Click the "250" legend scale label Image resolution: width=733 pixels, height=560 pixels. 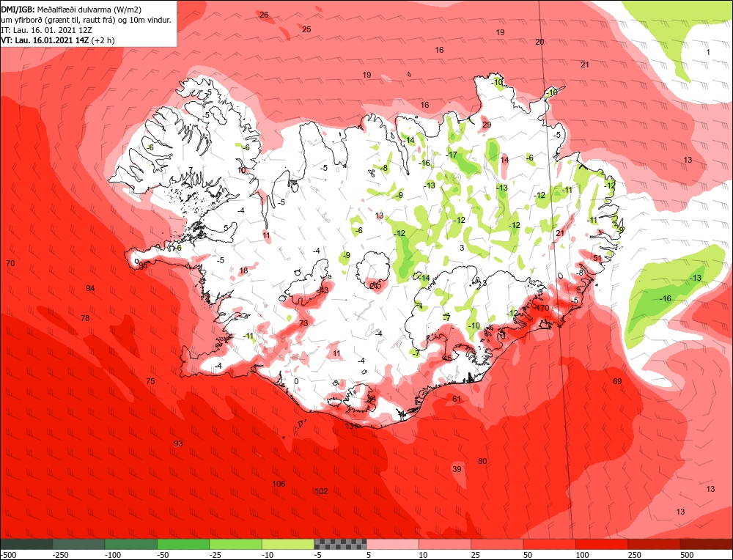[635, 555]
